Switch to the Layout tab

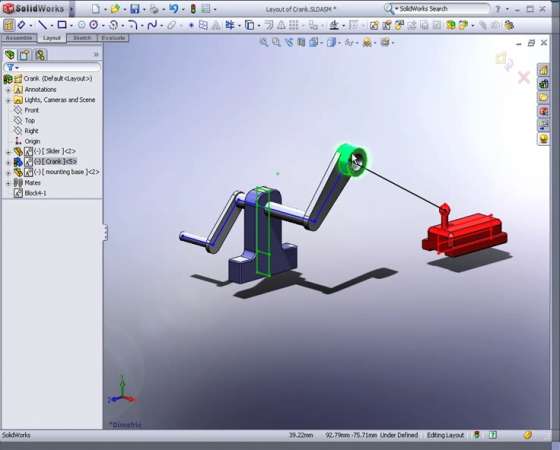click(x=52, y=38)
